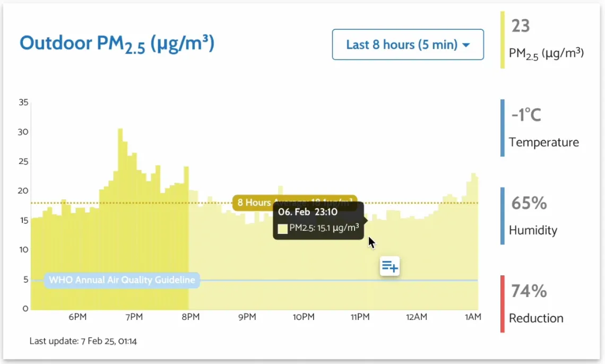The width and height of the screenshot is (605, 364).
Task: Click the 1AM label on time axis
Action: coord(473,317)
